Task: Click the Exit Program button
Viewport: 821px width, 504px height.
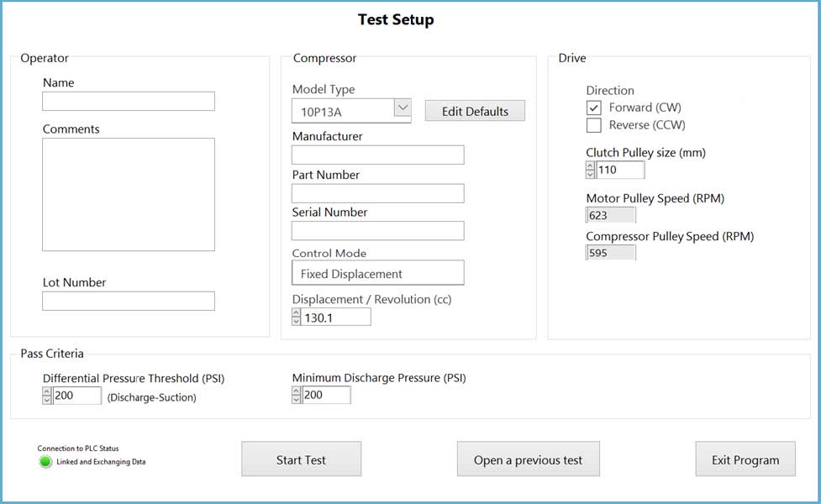Action: tap(745, 459)
